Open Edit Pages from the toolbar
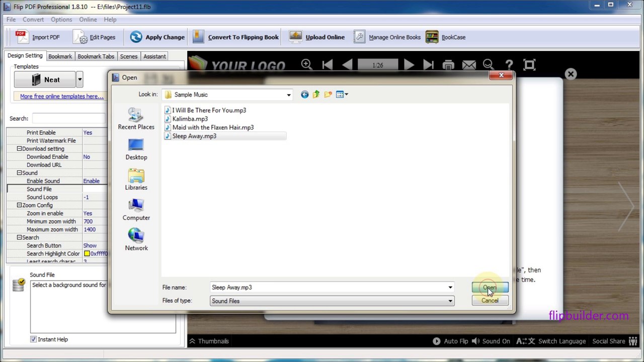This screenshot has height=362, width=644. pyautogui.click(x=95, y=37)
